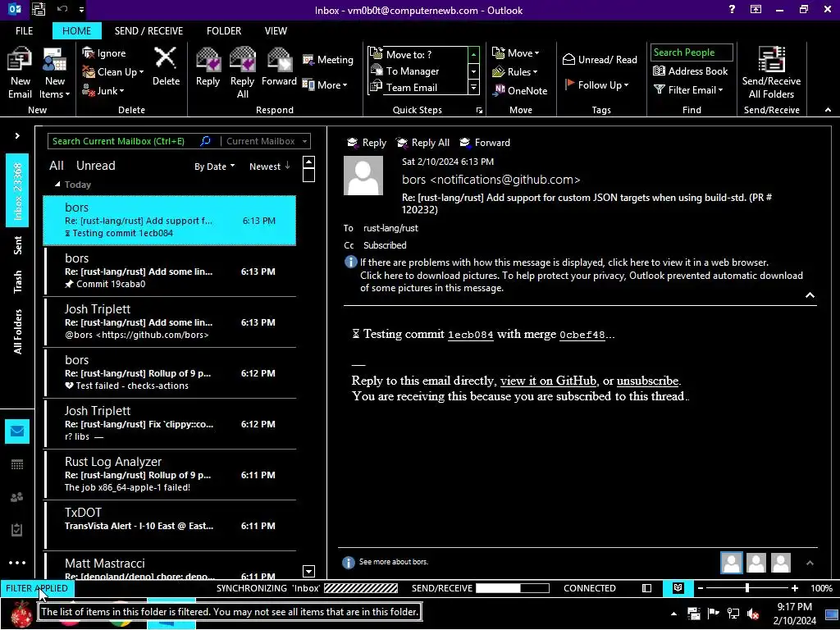Click Reply All in the reading pane
The image size is (840, 630).
[422, 143]
